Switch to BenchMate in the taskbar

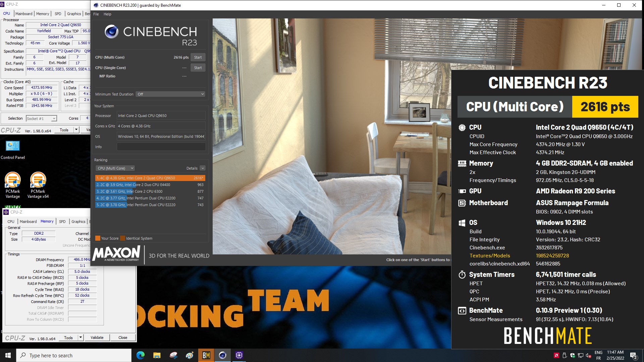point(206,355)
